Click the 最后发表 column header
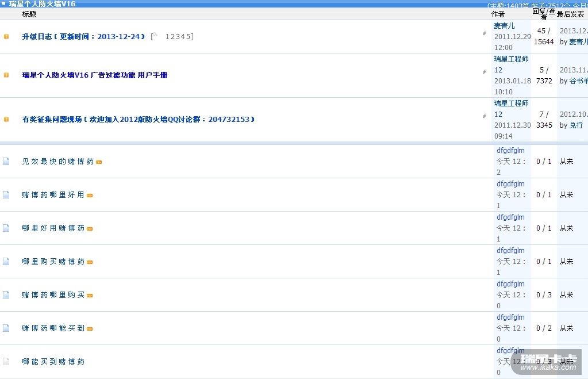The image size is (588, 379). pos(570,14)
